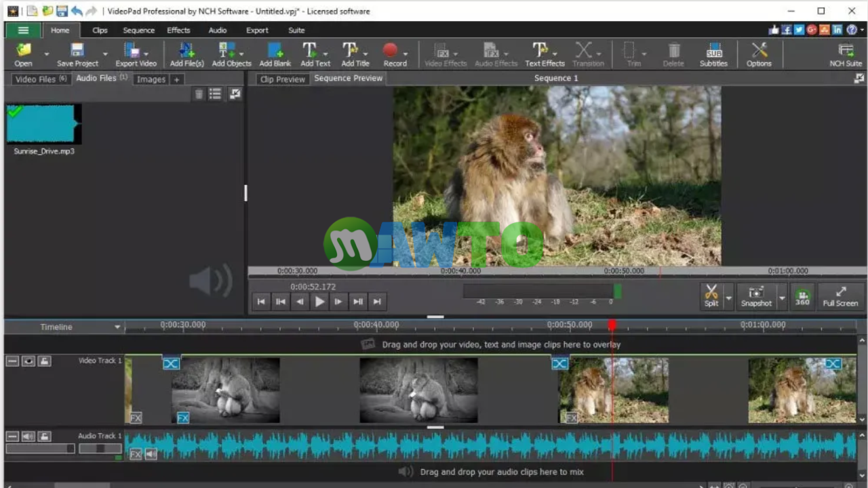Viewport: 868px width, 488px height.
Task: Click the red playhead marker on the timeline
Action: (612, 325)
